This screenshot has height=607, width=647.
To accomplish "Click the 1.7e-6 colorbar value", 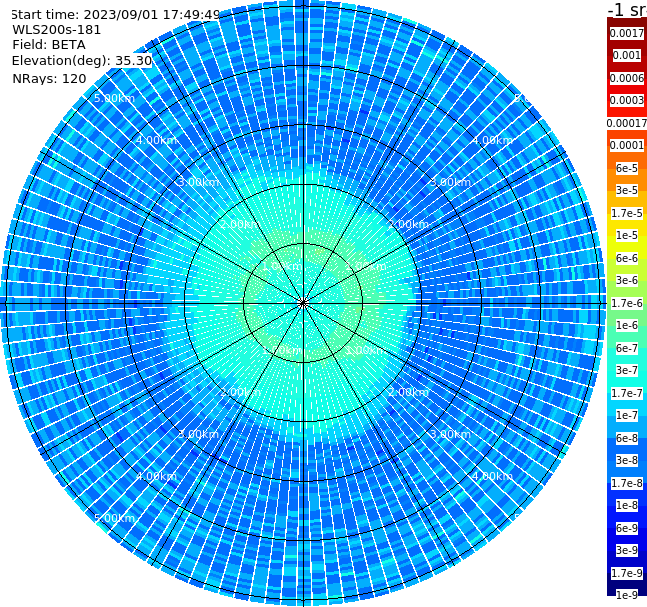I will [627, 303].
